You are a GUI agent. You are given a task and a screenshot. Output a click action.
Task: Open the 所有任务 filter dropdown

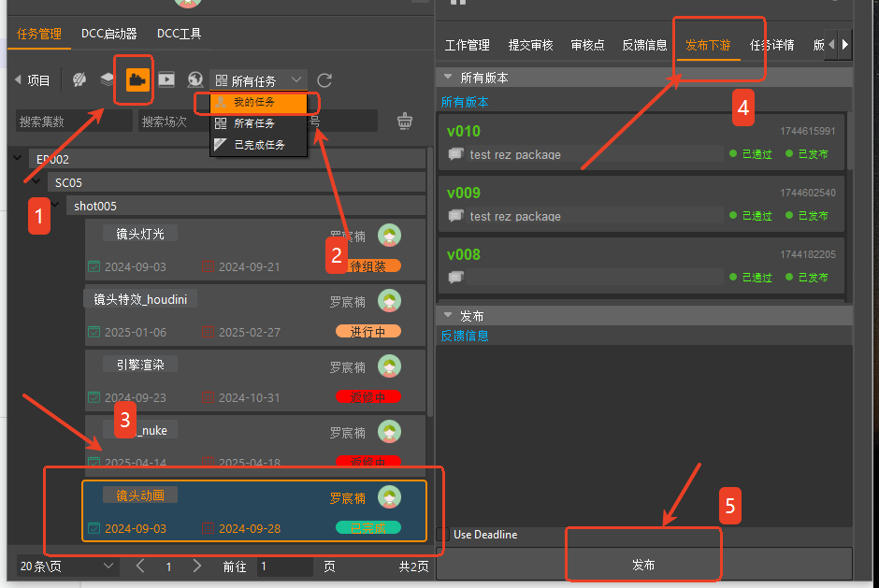tap(259, 81)
